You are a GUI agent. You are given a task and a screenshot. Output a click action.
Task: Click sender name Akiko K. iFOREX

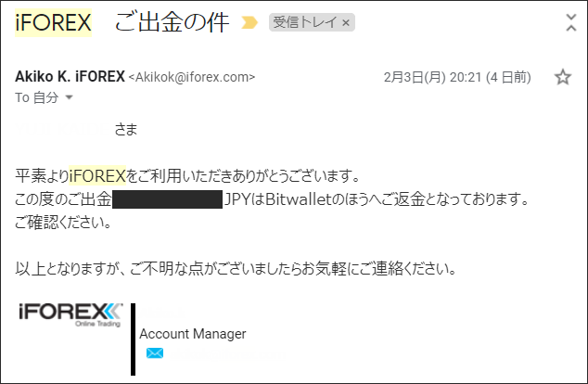(70, 76)
